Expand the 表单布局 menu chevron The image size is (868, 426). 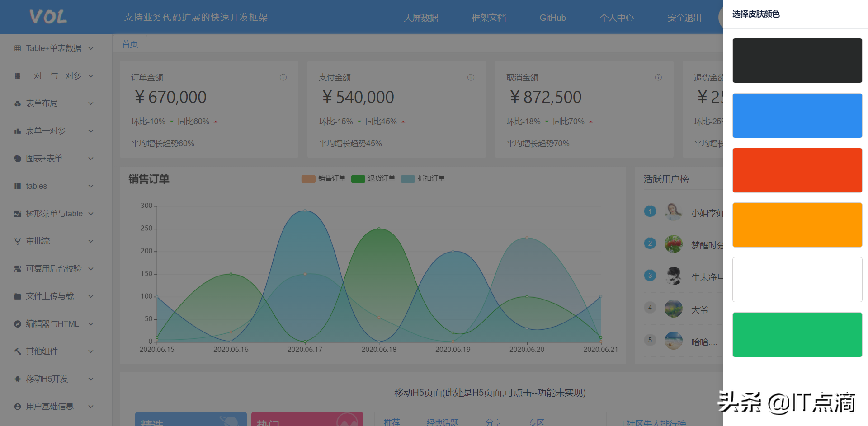[91, 103]
